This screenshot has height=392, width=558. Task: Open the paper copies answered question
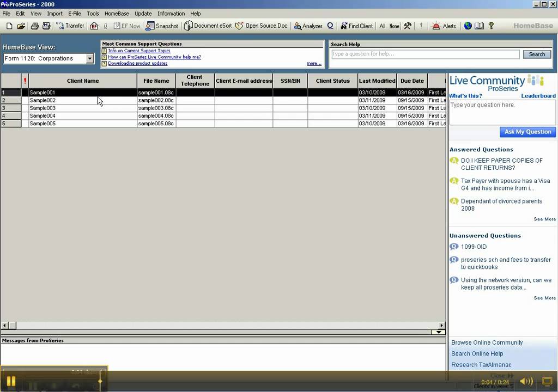click(502, 164)
